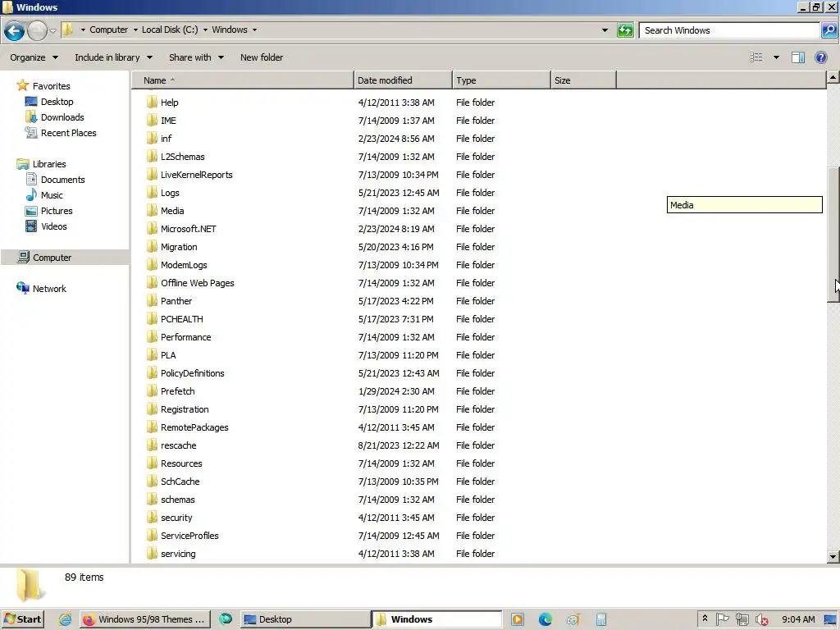Select the LiveKernelReports folder icon
840x630 pixels.
(152, 174)
